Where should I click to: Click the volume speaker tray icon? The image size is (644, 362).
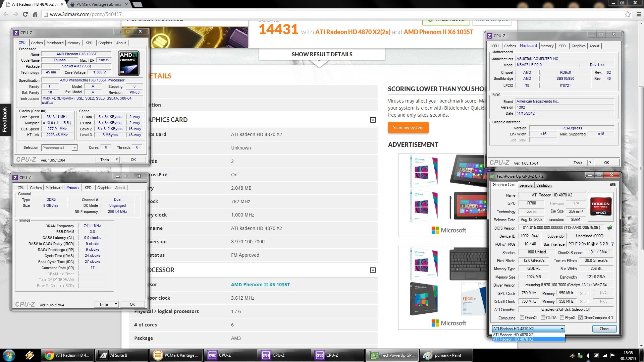588,356
